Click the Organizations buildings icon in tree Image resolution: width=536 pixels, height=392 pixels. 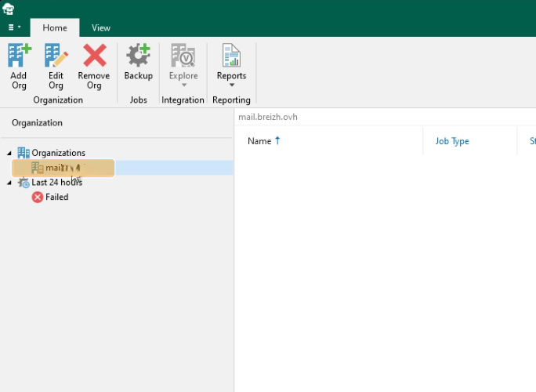click(24, 153)
